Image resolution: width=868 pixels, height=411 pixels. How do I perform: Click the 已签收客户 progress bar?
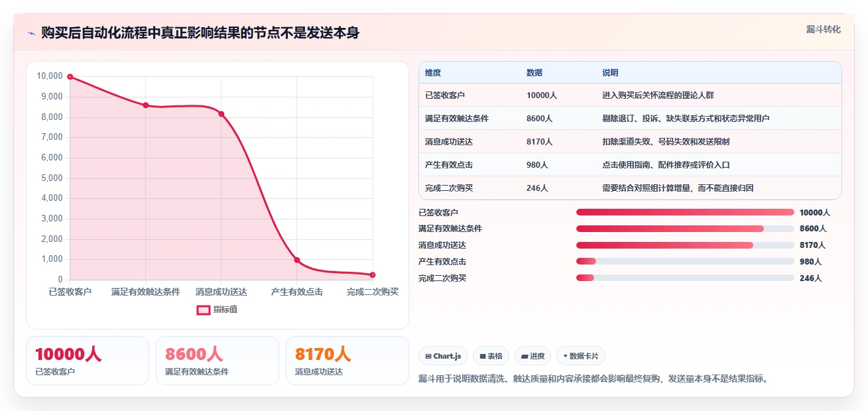(x=685, y=212)
